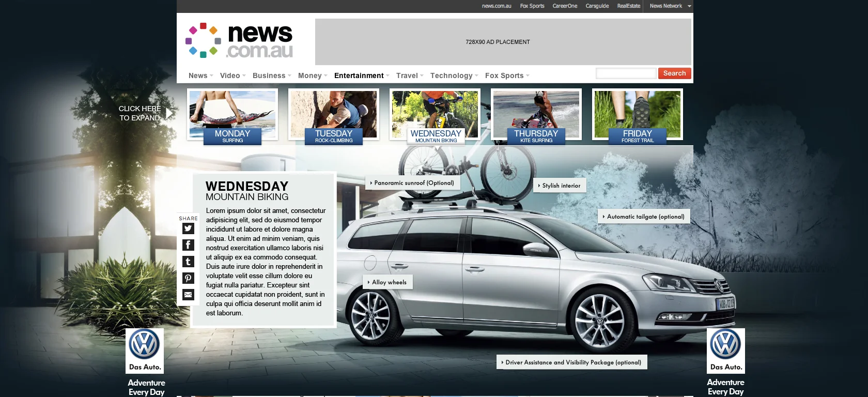Open the CareerOne link
This screenshot has height=397, width=868.
565,6
